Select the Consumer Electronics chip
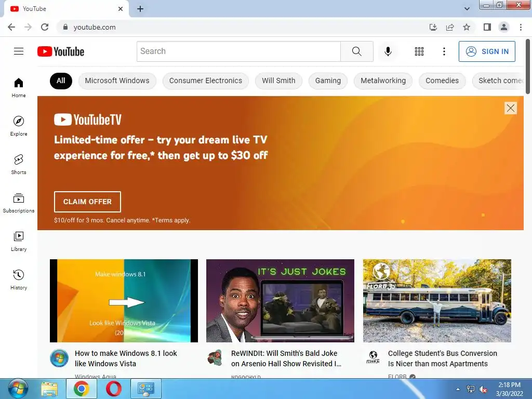The height and width of the screenshot is (399, 532). pos(206,81)
